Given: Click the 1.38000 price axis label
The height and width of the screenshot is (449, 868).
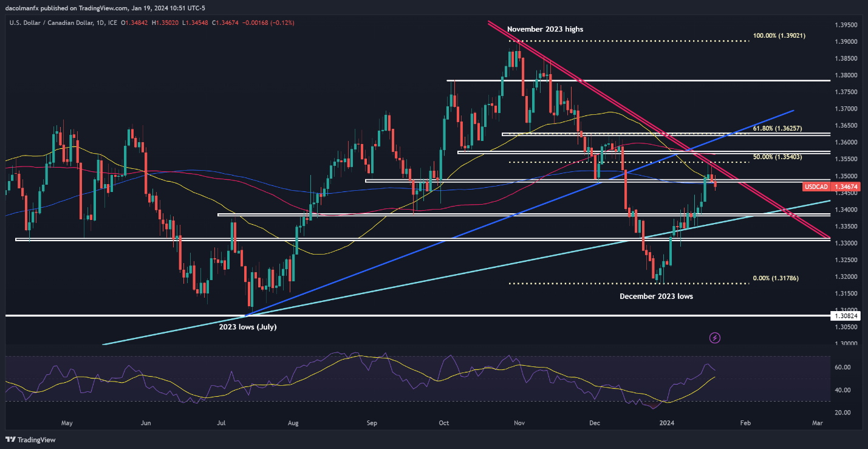Looking at the screenshot, I should pyautogui.click(x=845, y=75).
